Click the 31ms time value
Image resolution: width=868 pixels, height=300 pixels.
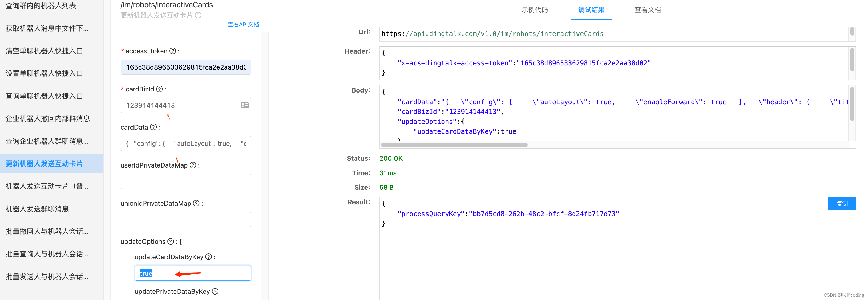coord(388,173)
